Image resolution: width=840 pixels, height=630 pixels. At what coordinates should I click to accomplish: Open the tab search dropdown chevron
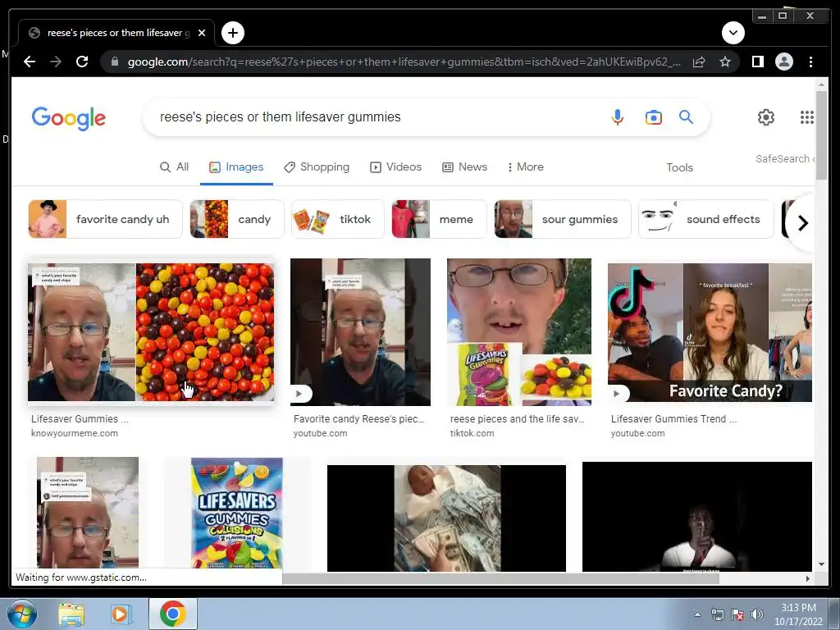733,33
